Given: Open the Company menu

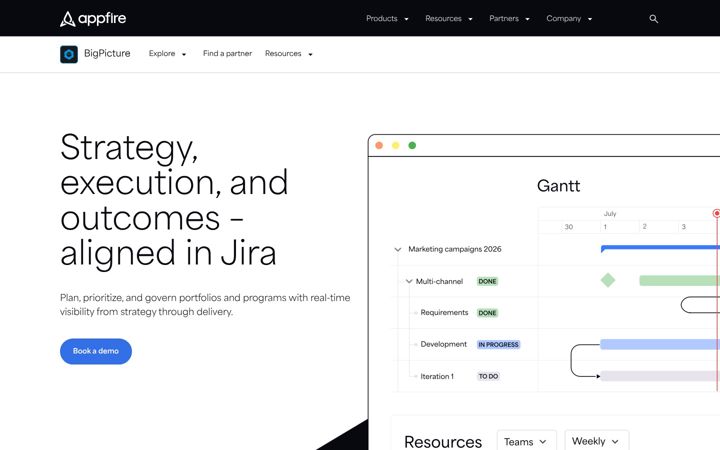Looking at the screenshot, I should (569, 18).
